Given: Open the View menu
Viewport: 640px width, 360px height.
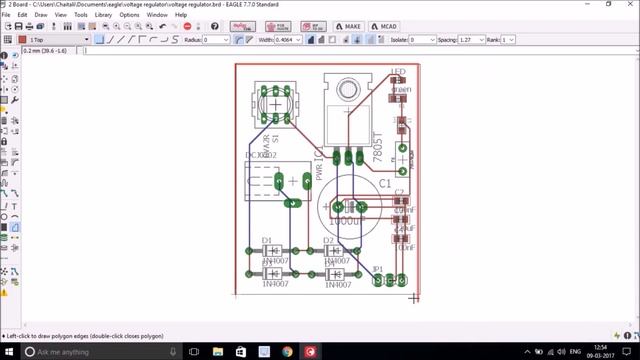Looking at the screenshot, I should click(x=60, y=15).
